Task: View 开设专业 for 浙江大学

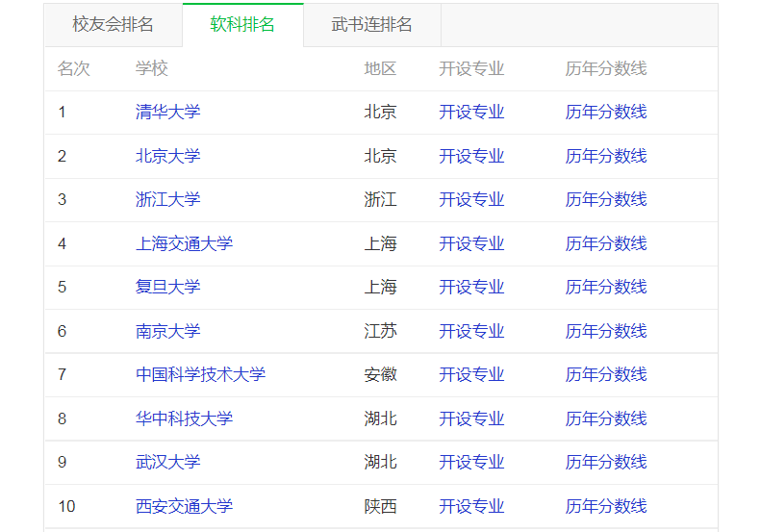Action: [x=471, y=200]
